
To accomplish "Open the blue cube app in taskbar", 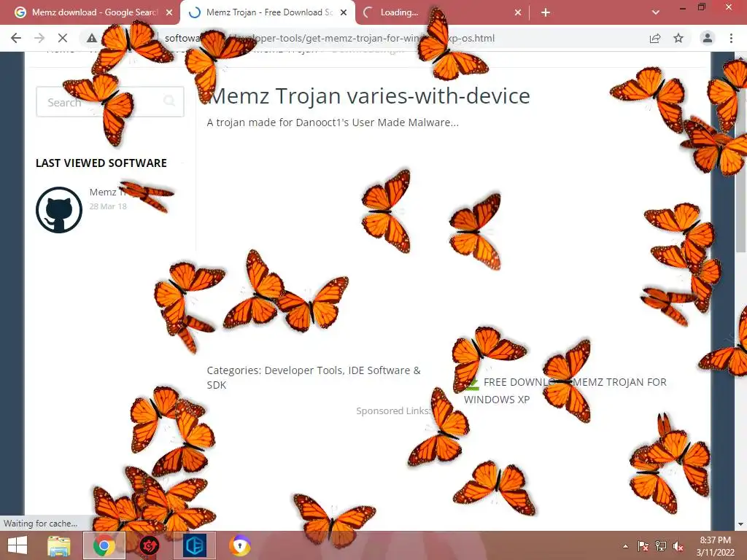I will pyautogui.click(x=194, y=545).
